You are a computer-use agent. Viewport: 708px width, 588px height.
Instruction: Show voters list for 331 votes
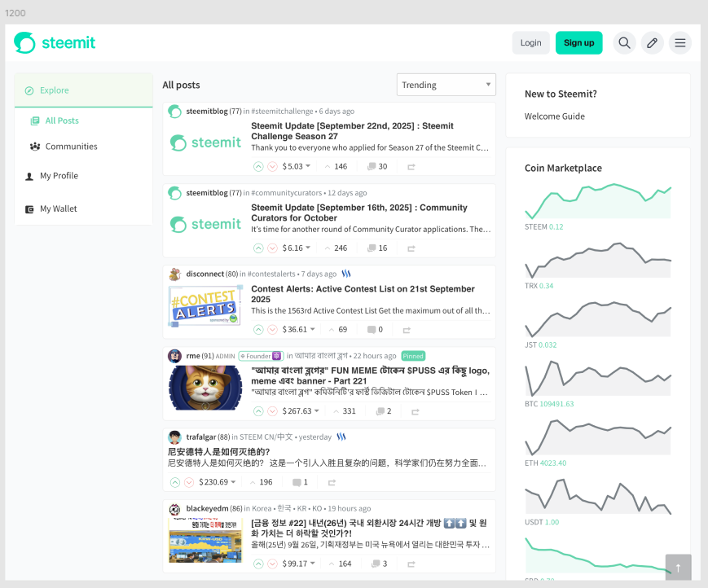click(345, 411)
